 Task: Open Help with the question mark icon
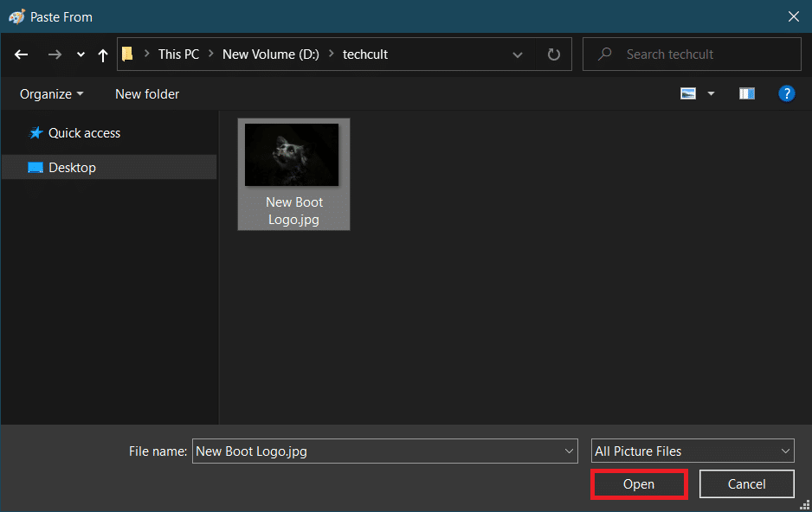pyautogui.click(x=786, y=93)
